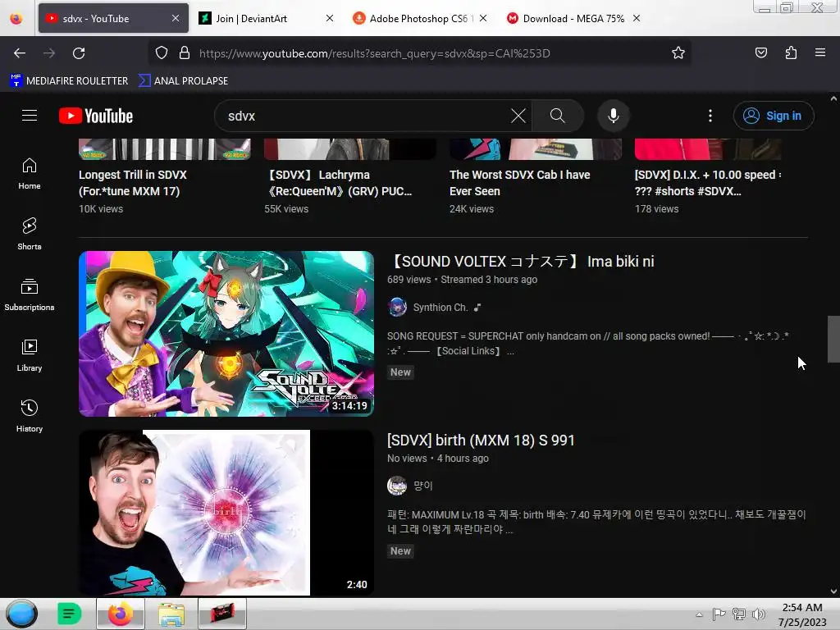Open the YouTube guide hamburger menu
Screen dimensions: 840x630
[x=30, y=116]
